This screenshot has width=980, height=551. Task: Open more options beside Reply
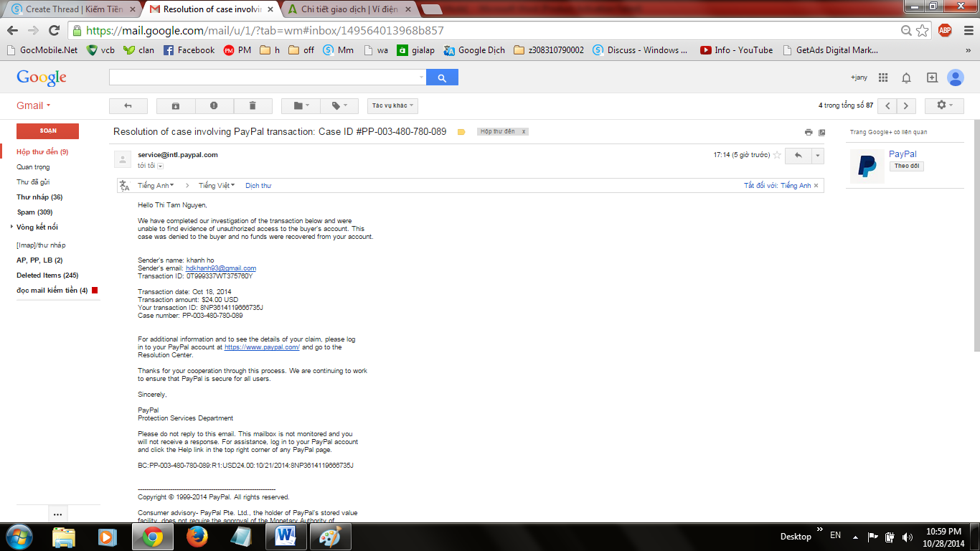pos(818,155)
